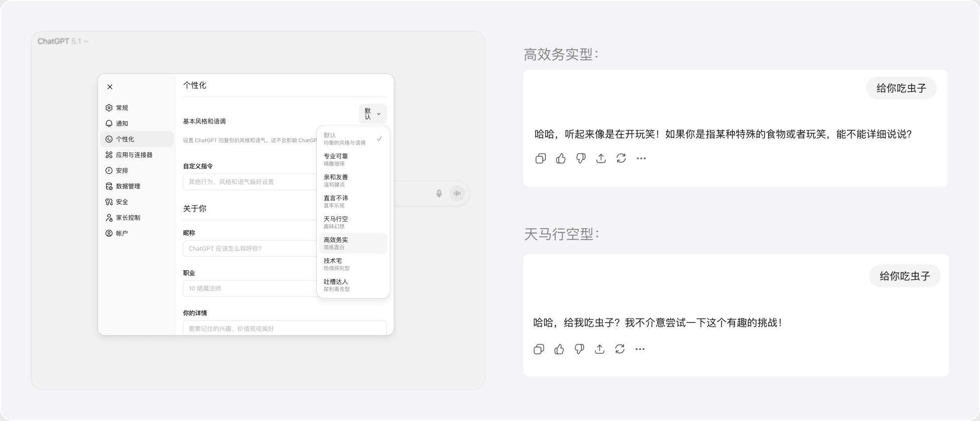
Task: Click the person icon beside 家长控制
Action: [109, 218]
